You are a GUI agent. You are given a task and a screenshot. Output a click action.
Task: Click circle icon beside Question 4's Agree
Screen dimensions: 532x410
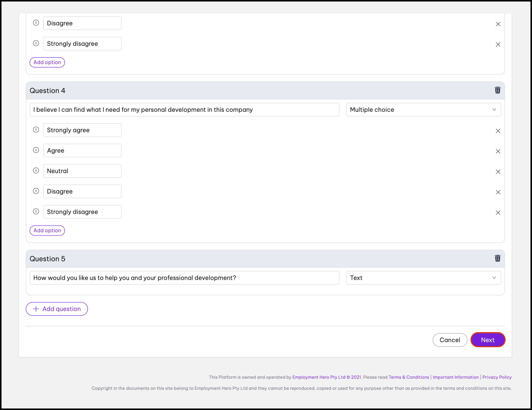(x=36, y=150)
